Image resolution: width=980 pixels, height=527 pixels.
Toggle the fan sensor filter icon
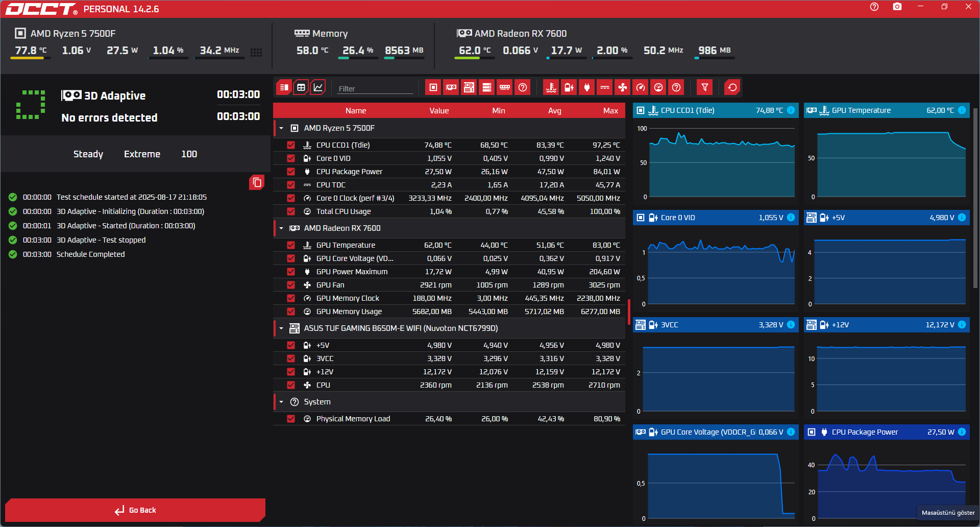(623, 87)
